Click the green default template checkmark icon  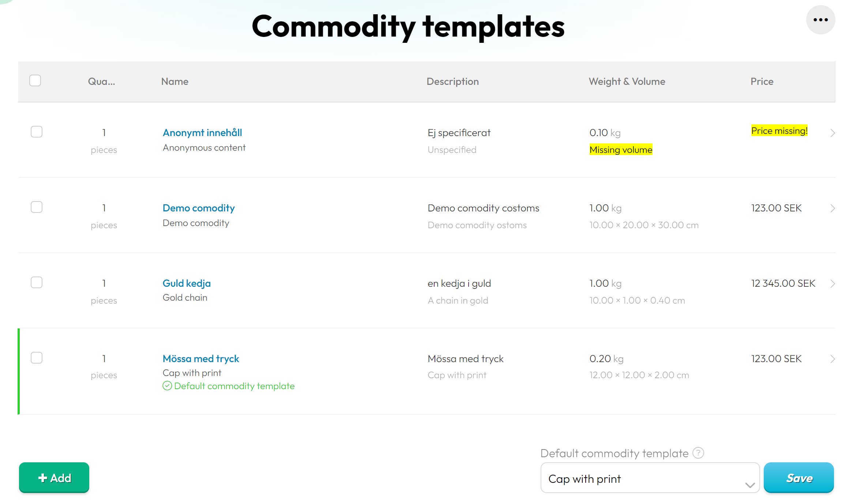pos(167,386)
